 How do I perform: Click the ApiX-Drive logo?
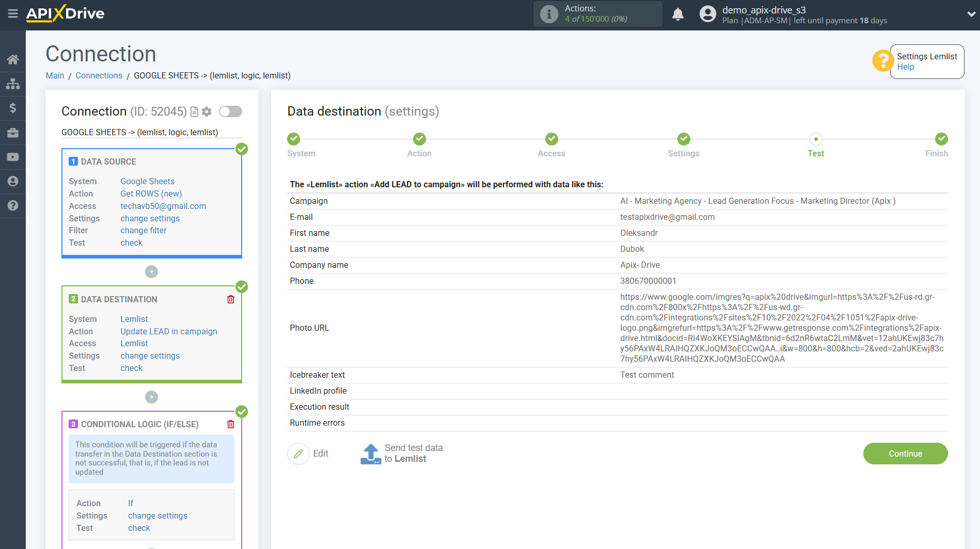(x=65, y=13)
